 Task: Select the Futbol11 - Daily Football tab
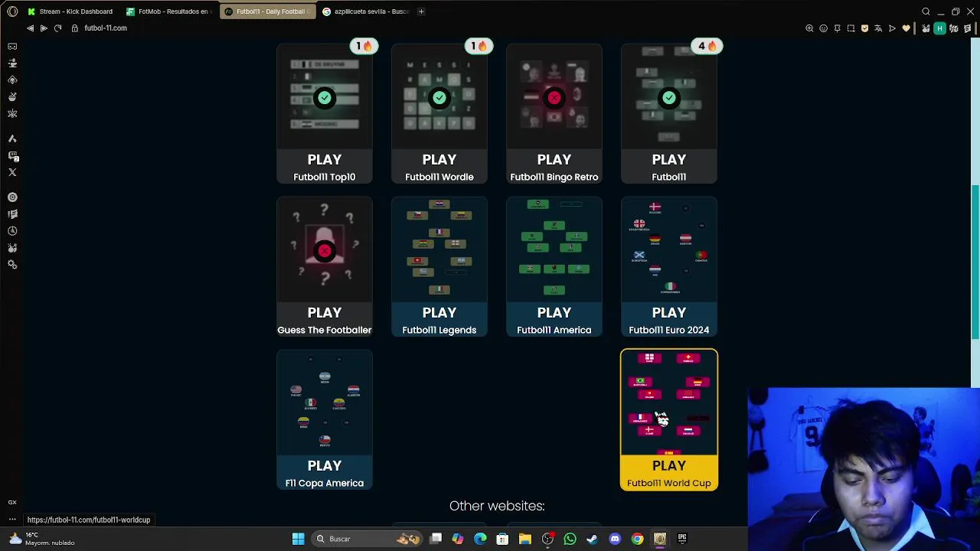(x=268, y=11)
